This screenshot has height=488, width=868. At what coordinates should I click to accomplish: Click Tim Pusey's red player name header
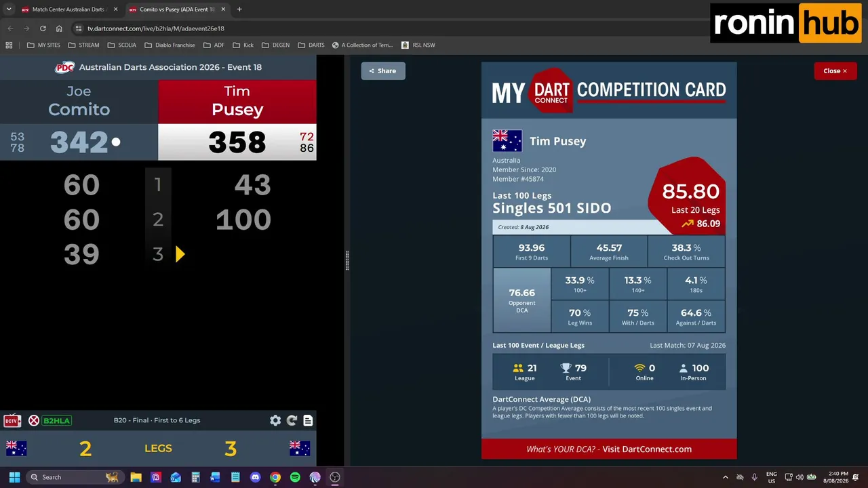click(237, 101)
